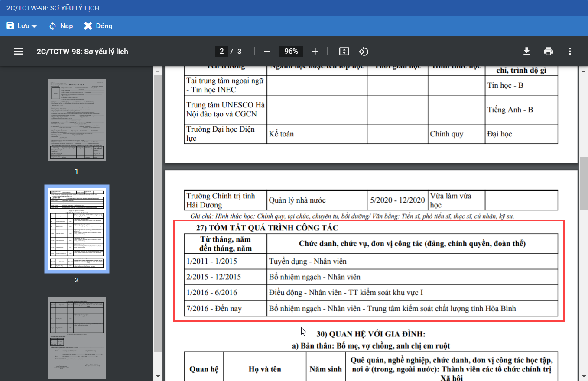Zoom in with the plus icon
The height and width of the screenshot is (381, 588).
point(315,52)
